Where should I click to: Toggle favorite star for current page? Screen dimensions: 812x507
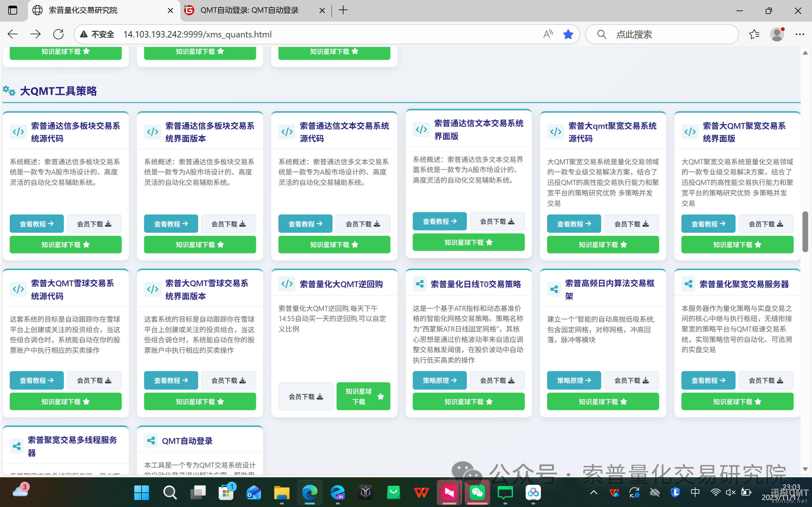point(568,34)
